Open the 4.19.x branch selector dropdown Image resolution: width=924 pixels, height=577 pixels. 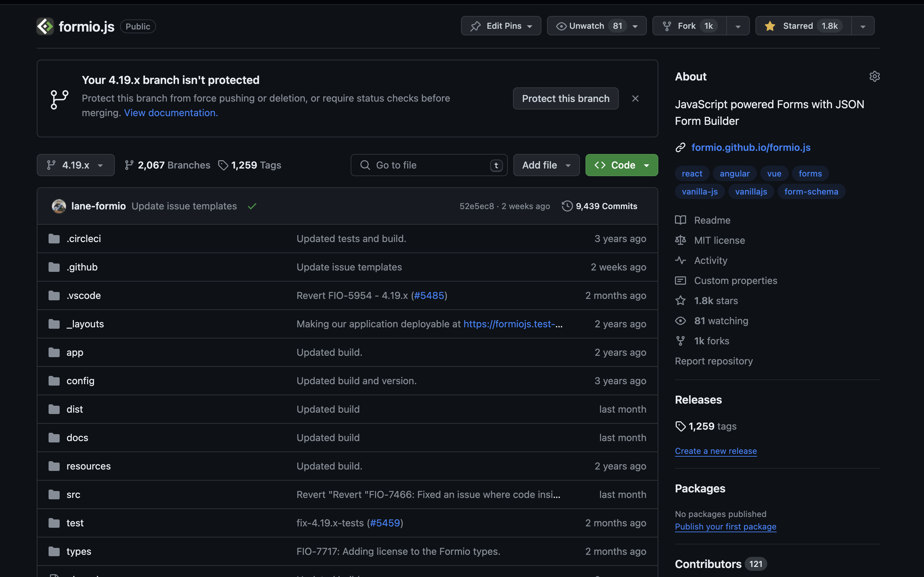(x=76, y=165)
